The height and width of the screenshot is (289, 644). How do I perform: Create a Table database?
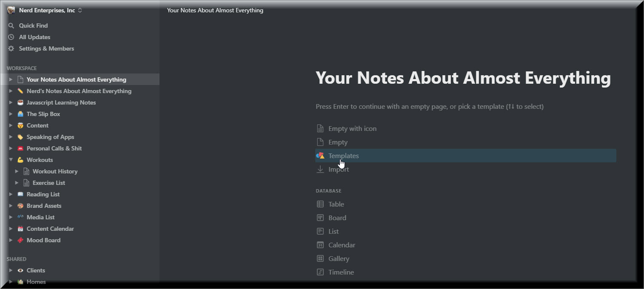336,204
